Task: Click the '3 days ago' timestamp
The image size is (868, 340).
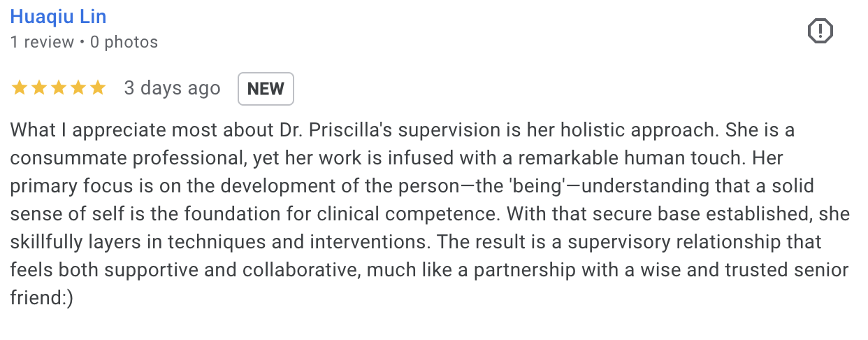Action: [x=172, y=88]
